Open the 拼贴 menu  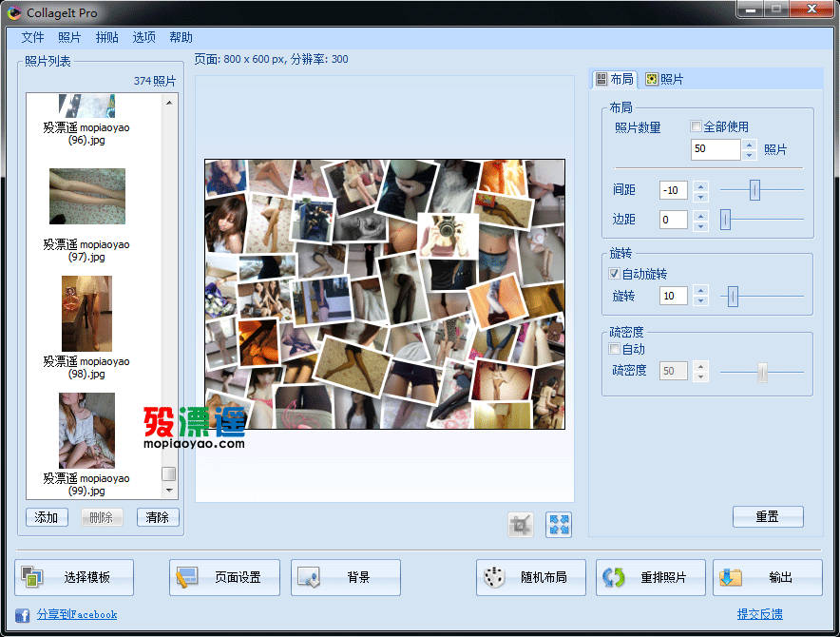(106, 37)
